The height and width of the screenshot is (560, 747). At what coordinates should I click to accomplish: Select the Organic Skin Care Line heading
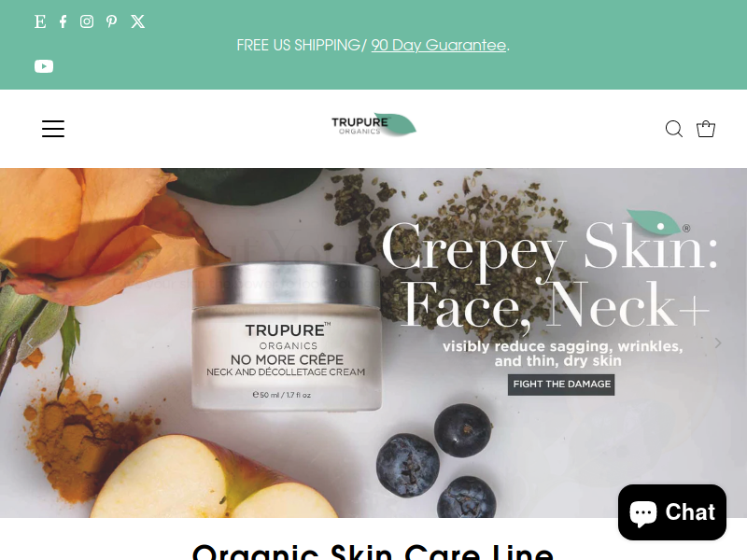(373, 552)
